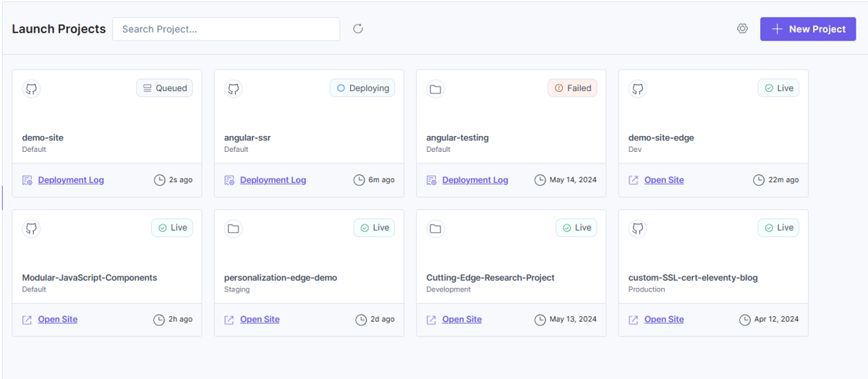This screenshot has height=379, width=868.
Task: Refresh the project list
Action: coord(357,29)
